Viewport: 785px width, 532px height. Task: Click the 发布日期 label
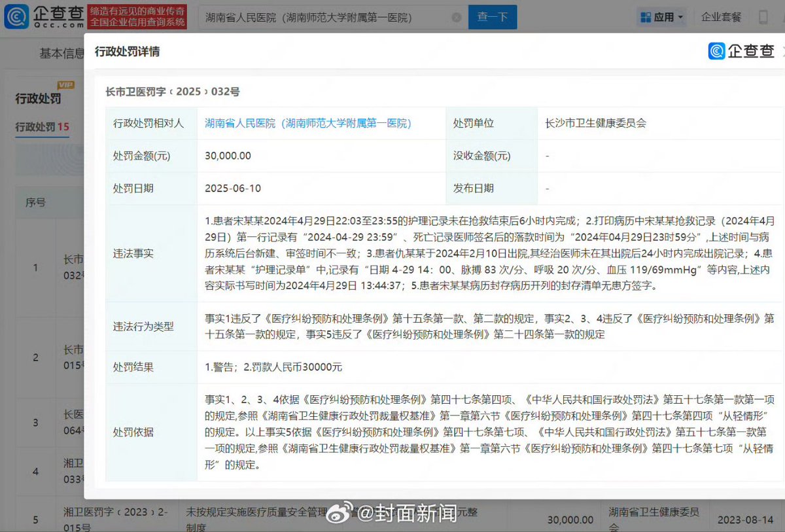pos(474,188)
